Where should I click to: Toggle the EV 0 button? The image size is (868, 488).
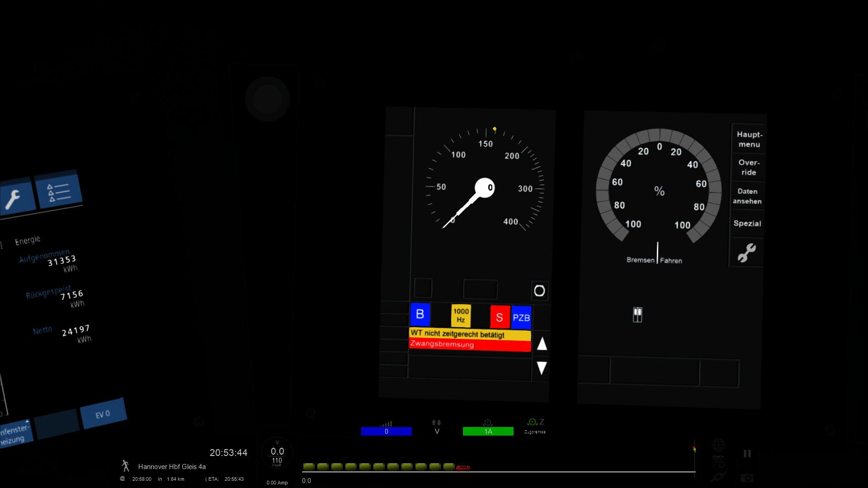point(103,414)
